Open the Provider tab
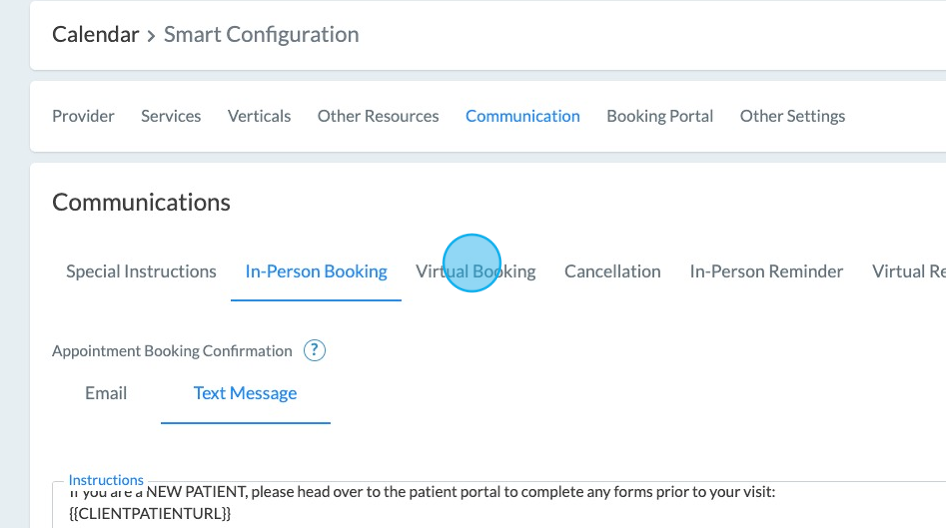The image size is (946, 528). tap(83, 116)
